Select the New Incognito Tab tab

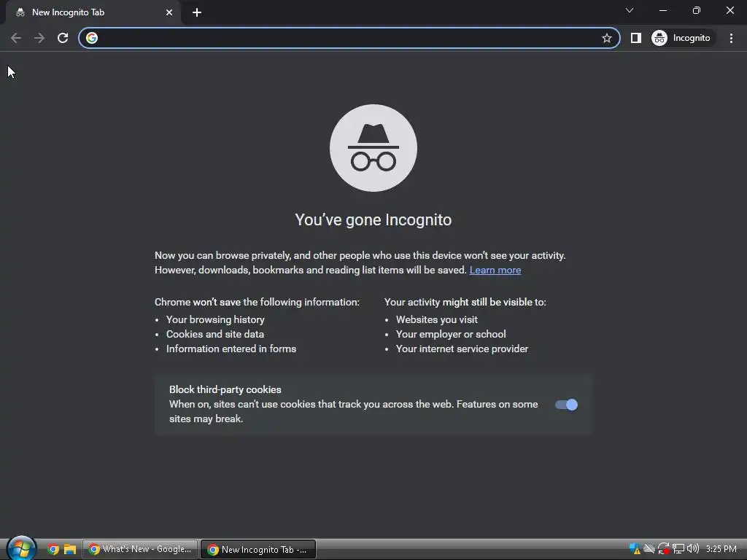[x=93, y=12]
